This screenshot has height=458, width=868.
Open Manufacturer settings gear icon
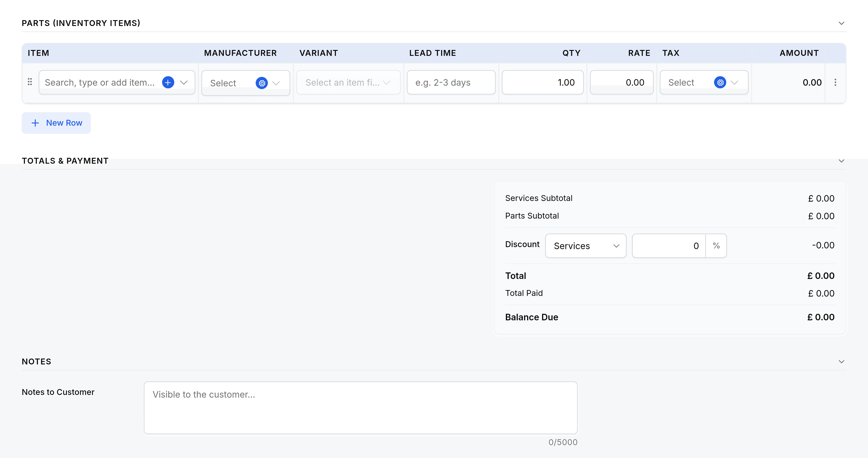(262, 83)
